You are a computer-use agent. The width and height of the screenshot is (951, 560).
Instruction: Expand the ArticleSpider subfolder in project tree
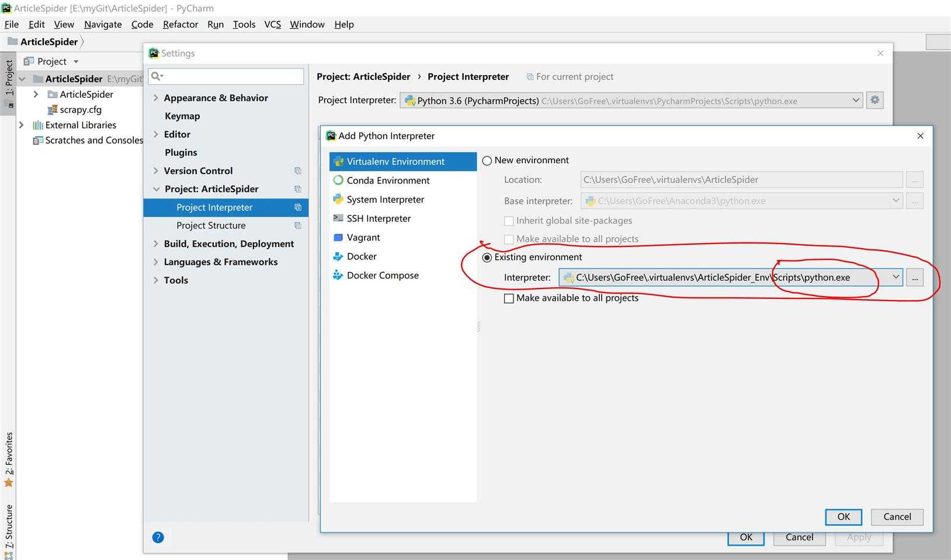pos(36,94)
